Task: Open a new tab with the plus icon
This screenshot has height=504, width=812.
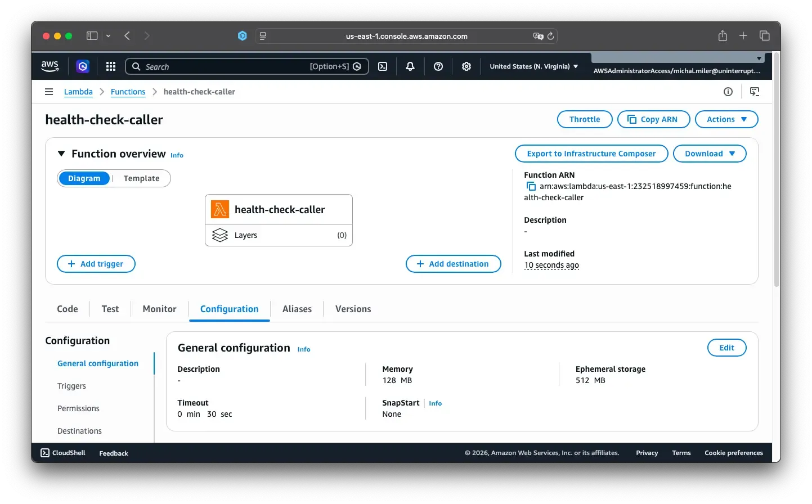Action: pyautogui.click(x=743, y=36)
